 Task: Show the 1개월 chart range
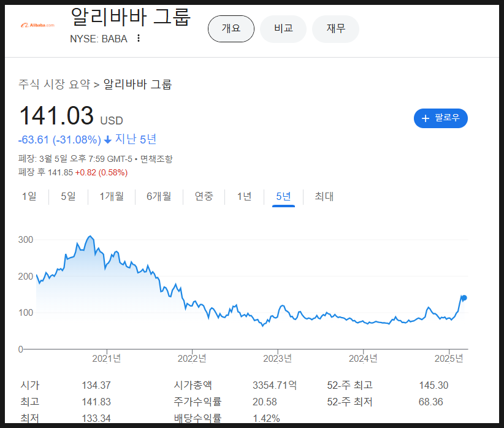pyautogui.click(x=112, y=196)
